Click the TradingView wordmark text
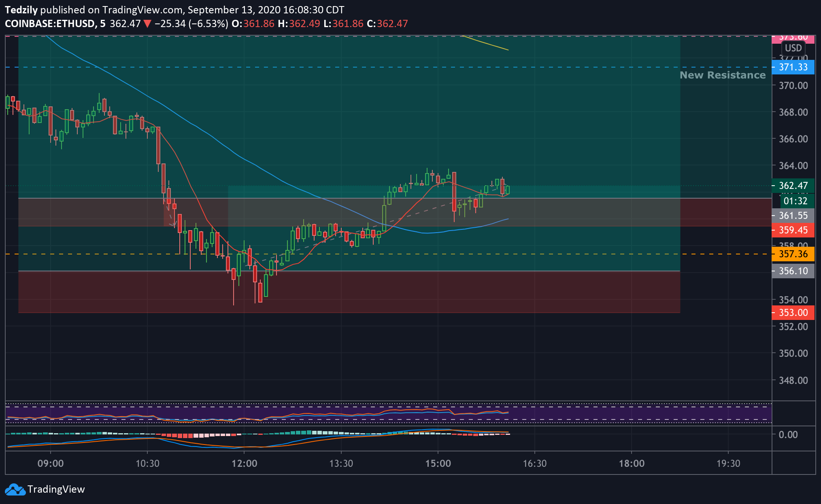The height and width of the screenshot is (504, 821). tap(56, 489)
